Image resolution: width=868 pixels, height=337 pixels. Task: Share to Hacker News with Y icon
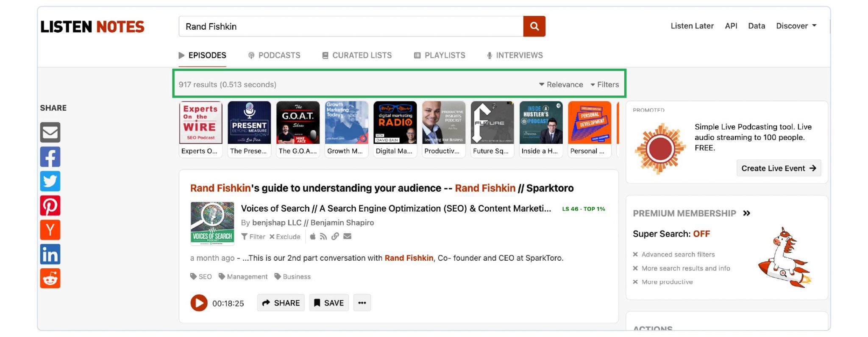pyautogui.click(x=50, y=230)
